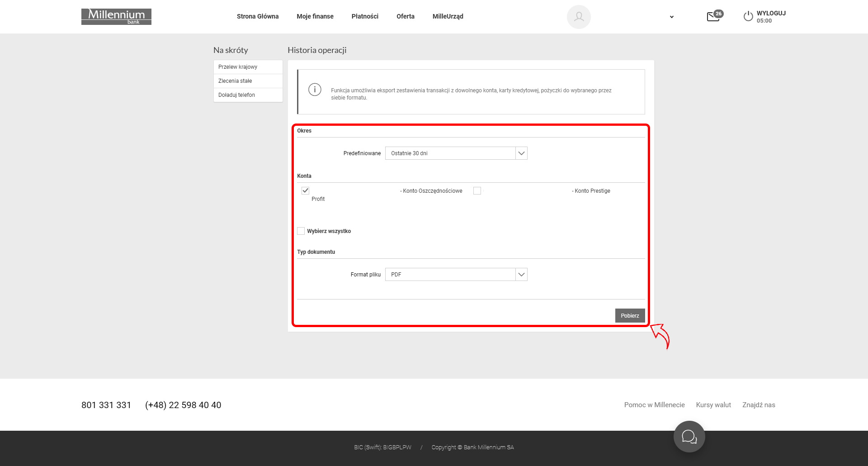This screenshot has height=466, width=868.
Task: Uncheck the Konto Oszczędnościowe Profit checkbox
Action: click(x=306, y=190)
